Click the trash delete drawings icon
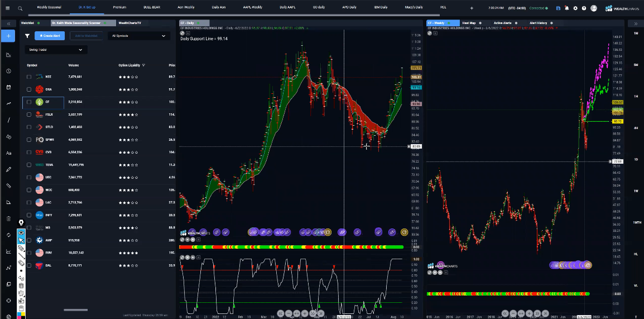 [8, 218]
